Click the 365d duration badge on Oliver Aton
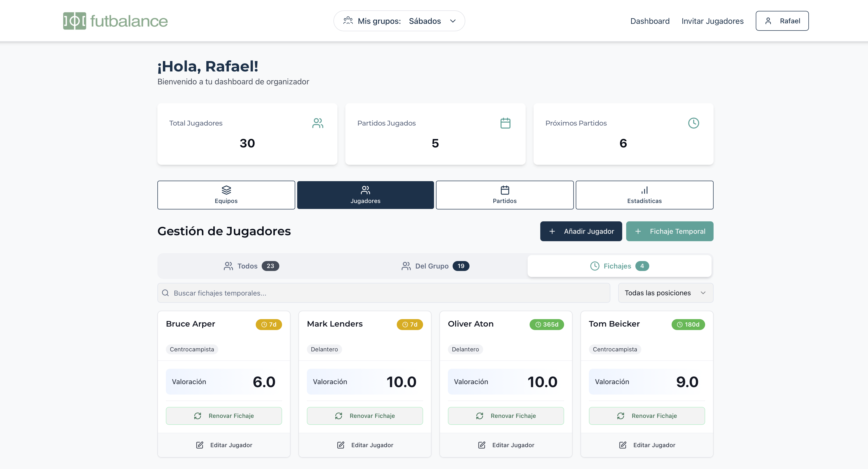Viewport: 868px width, 469px height. click(x=546, y=324)
